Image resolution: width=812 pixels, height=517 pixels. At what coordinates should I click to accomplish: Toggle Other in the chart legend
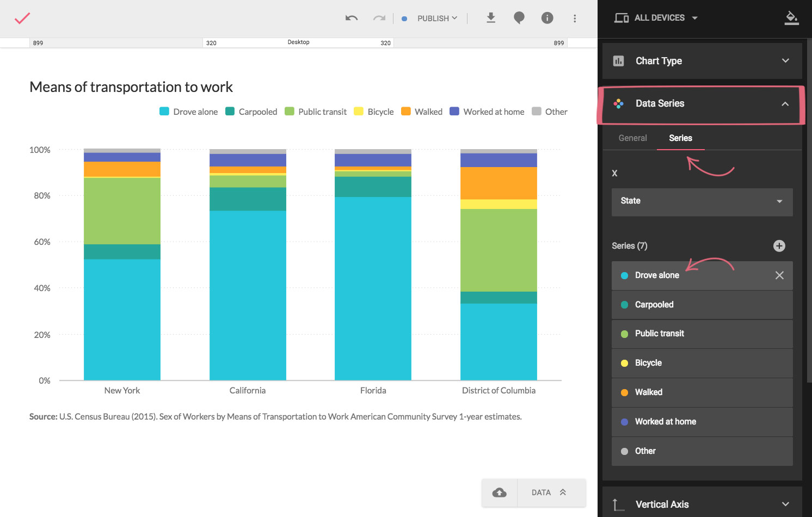coord(550,112)
